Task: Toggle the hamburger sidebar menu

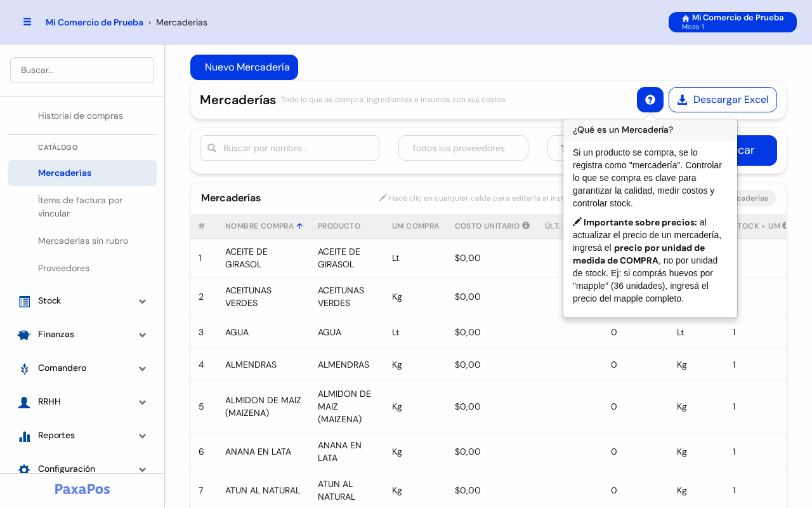Action: coord(27,22)
